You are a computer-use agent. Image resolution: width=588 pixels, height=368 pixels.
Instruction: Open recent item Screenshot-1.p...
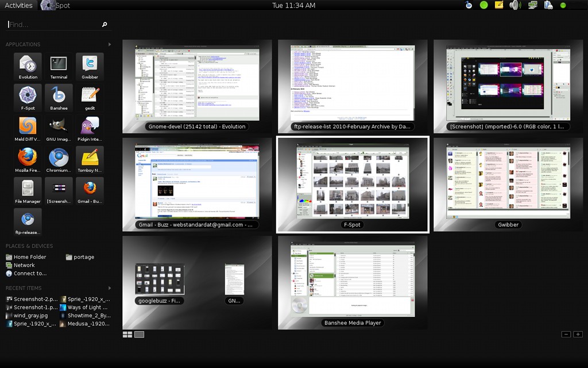pos(32,307)
